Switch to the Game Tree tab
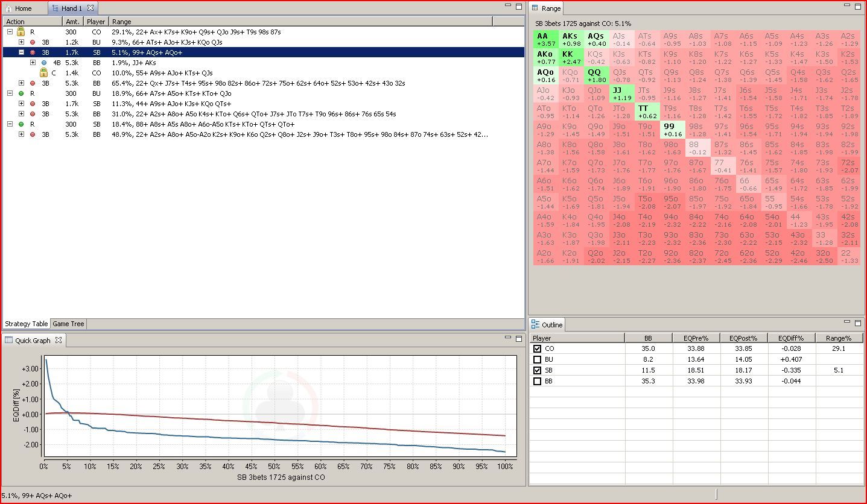 click(x=68, y=324)
